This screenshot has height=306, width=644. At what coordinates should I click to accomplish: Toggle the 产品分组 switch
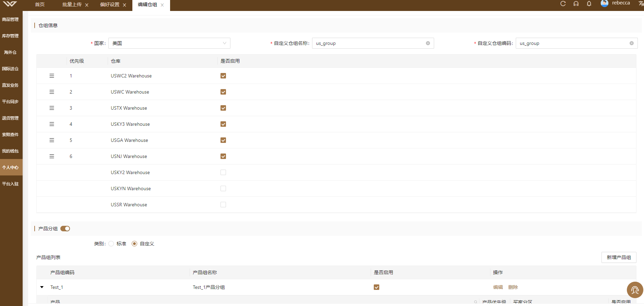coord(65,229)
